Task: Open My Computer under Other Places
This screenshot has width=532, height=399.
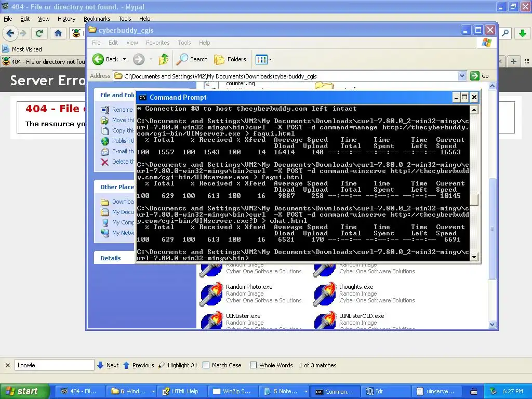Action: [117, 222]
